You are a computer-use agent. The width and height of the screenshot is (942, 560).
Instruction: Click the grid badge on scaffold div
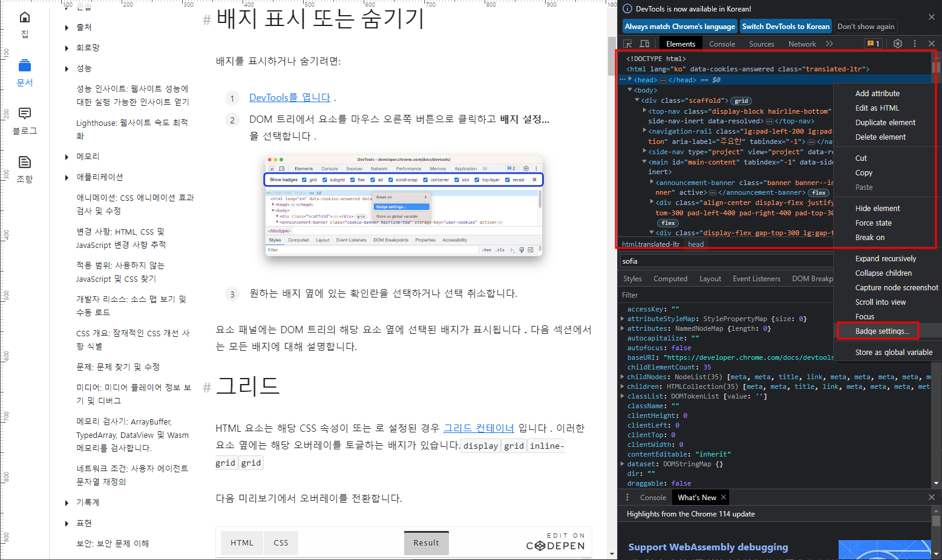[741, 101]
